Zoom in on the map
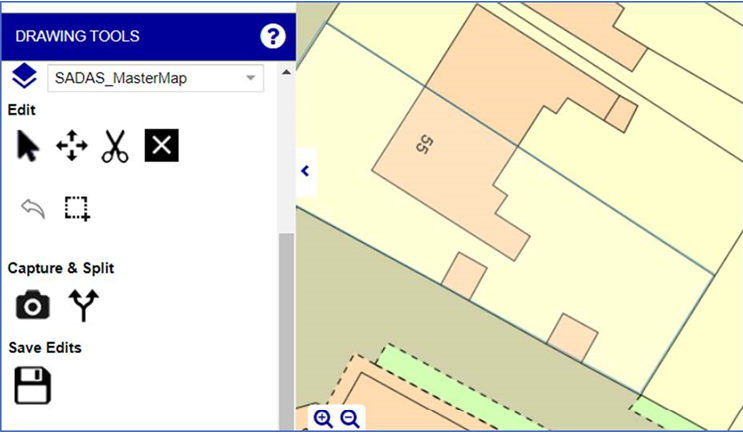 (323, 419)
